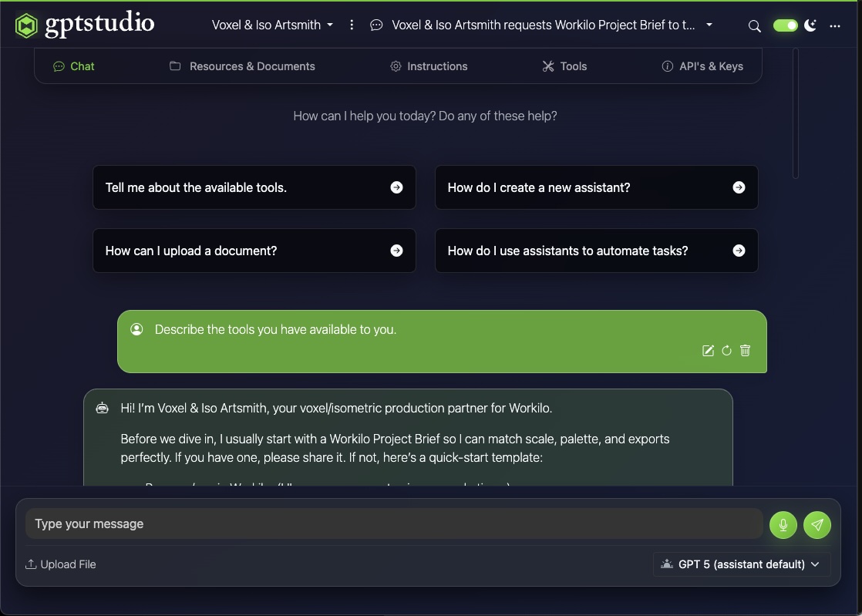Image resolution: width=862 pixels, height=616 pixels.
Task: Click the Upload File button
Action: [60, 564]
